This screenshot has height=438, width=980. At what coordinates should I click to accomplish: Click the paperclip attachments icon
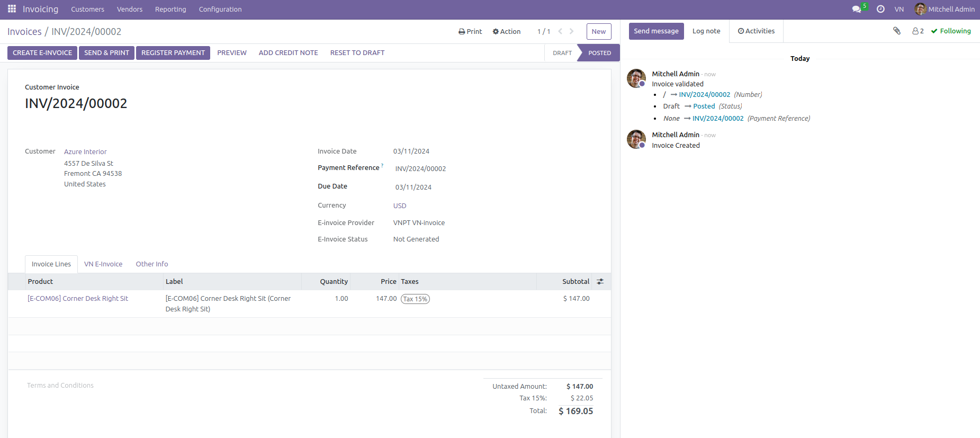(x=897, y=31)
